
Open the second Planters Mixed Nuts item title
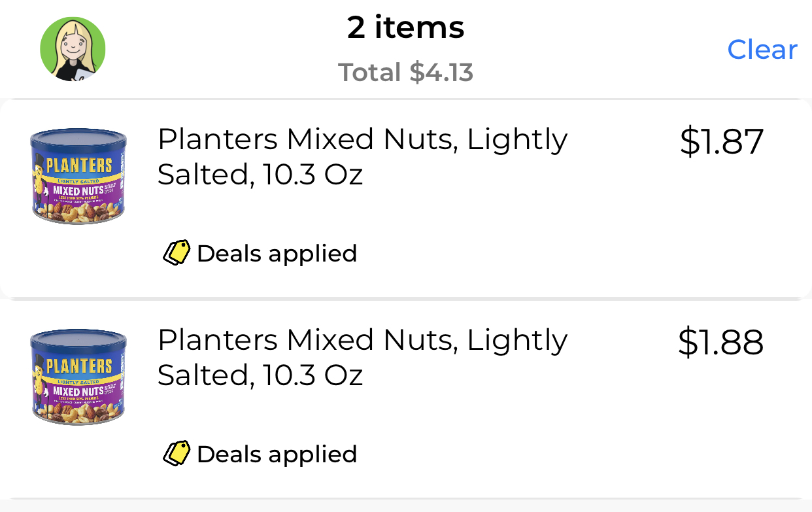[363, 358]
